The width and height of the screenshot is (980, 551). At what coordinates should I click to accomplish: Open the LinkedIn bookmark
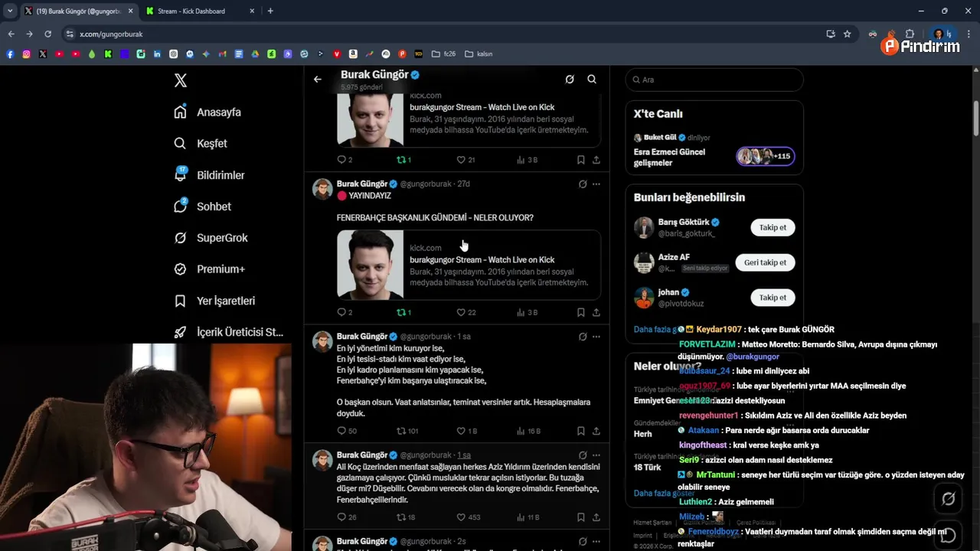coord(157,54)
